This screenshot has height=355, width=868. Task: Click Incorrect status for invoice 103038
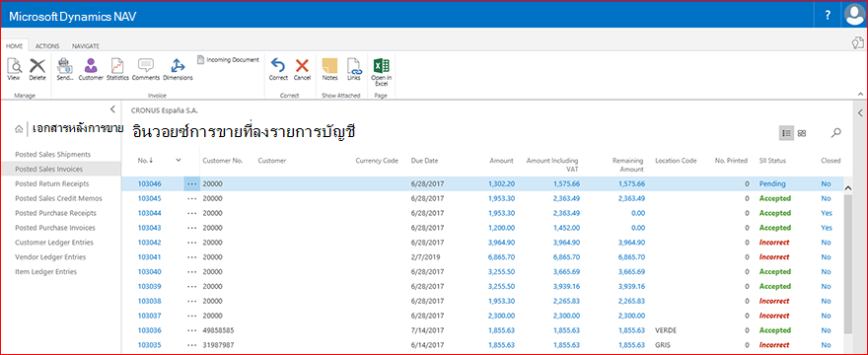(774, 302)
